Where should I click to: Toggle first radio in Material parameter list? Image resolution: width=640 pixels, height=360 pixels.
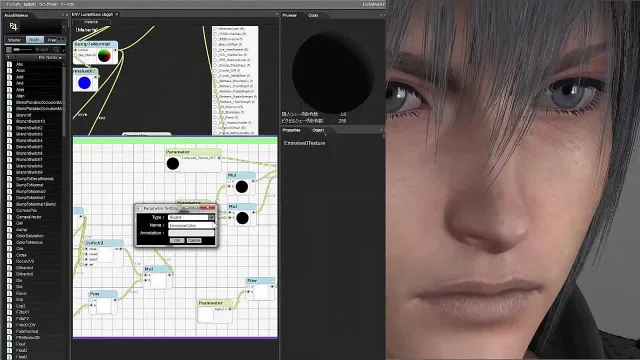point(215,29)
